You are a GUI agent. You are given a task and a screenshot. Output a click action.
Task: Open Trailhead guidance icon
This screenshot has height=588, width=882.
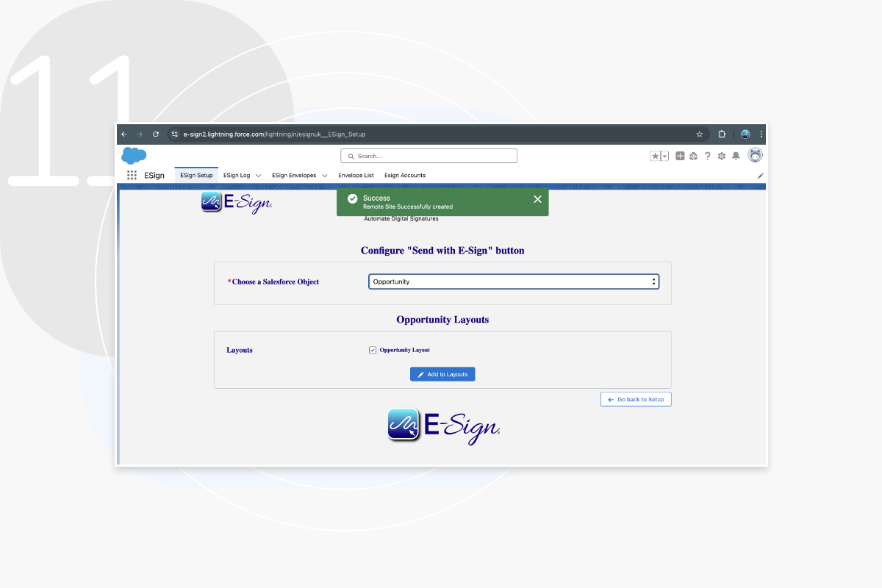pos(693,156)
